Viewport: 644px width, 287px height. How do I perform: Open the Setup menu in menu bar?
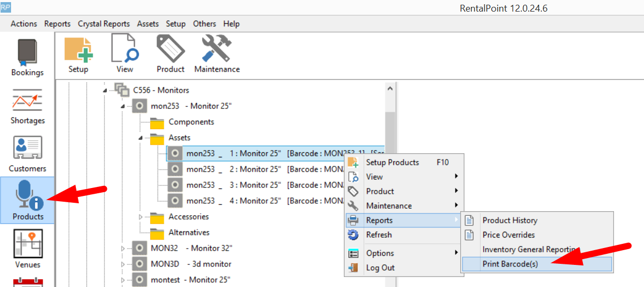pyautogui.click(x=176, y=24)
